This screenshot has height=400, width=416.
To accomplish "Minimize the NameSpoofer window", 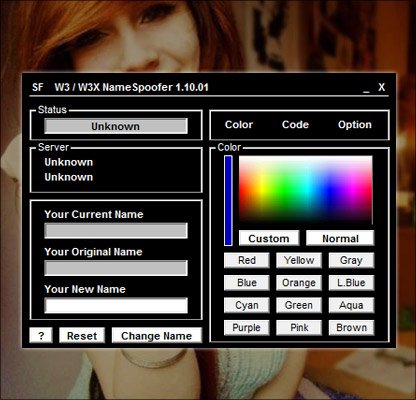I will [366, 88].
